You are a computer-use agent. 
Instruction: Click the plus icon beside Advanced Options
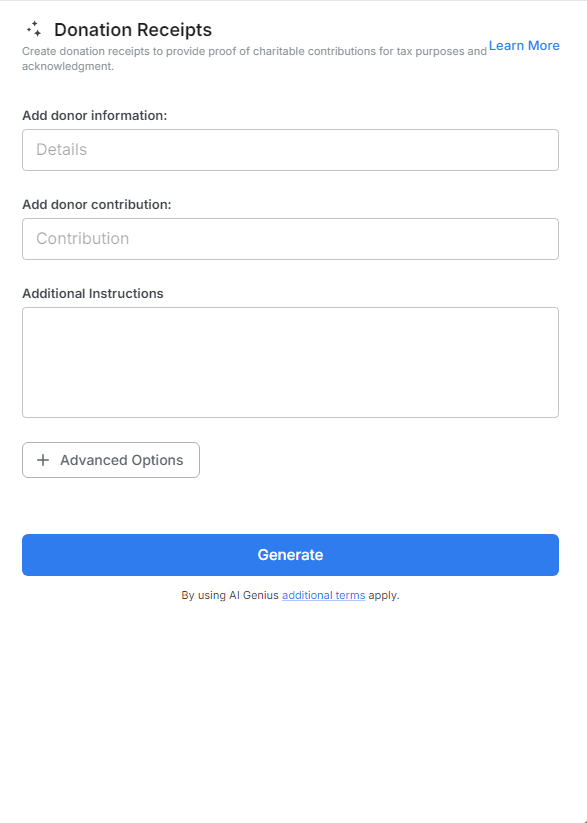42,460
